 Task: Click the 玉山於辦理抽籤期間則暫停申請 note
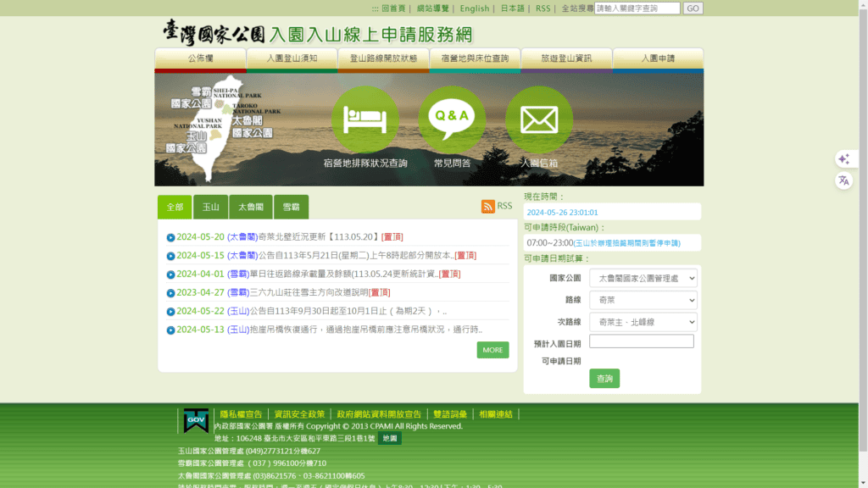[x=626, y=243]
